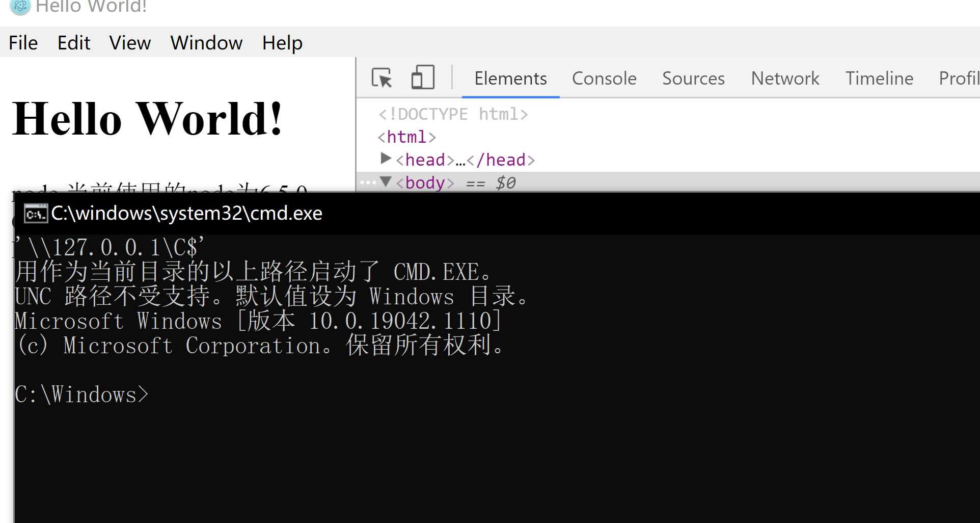Open the Edit menu
The width and height of the screenshot is (980, 523).
pyautogui.click(x=73, y=43)
